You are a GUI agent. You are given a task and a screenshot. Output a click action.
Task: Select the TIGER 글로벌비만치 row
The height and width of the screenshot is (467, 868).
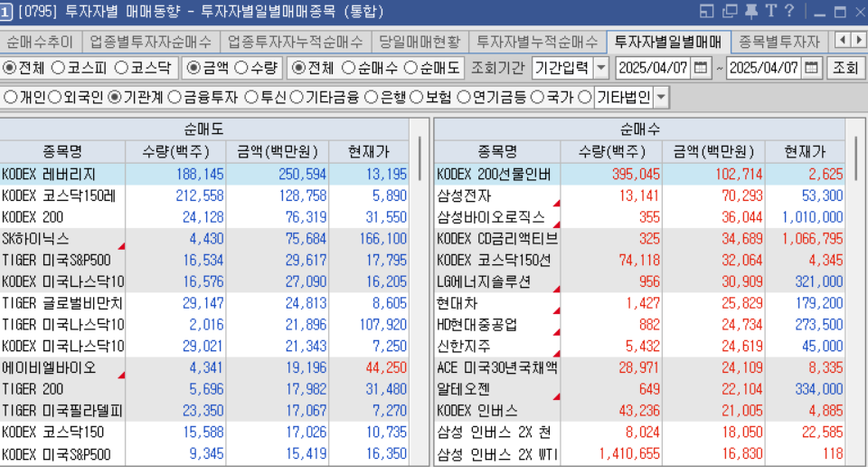pyautogui.click(x=204, y=303)
